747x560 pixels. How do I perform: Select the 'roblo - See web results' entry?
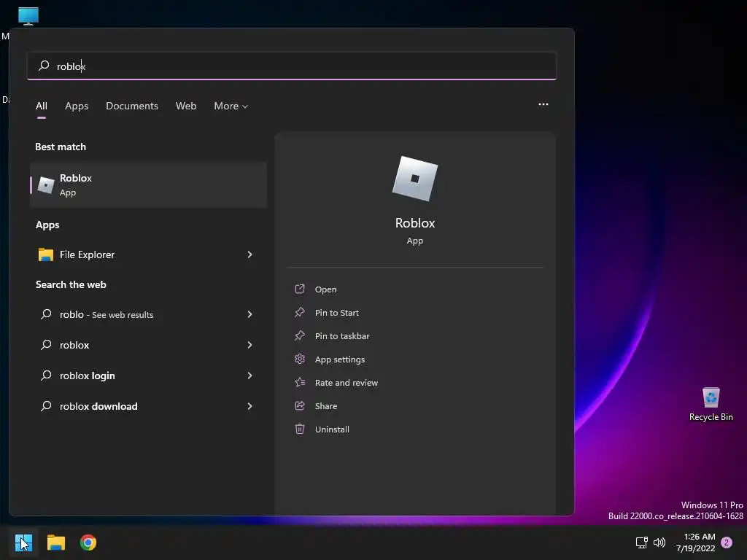pos(148,314)
